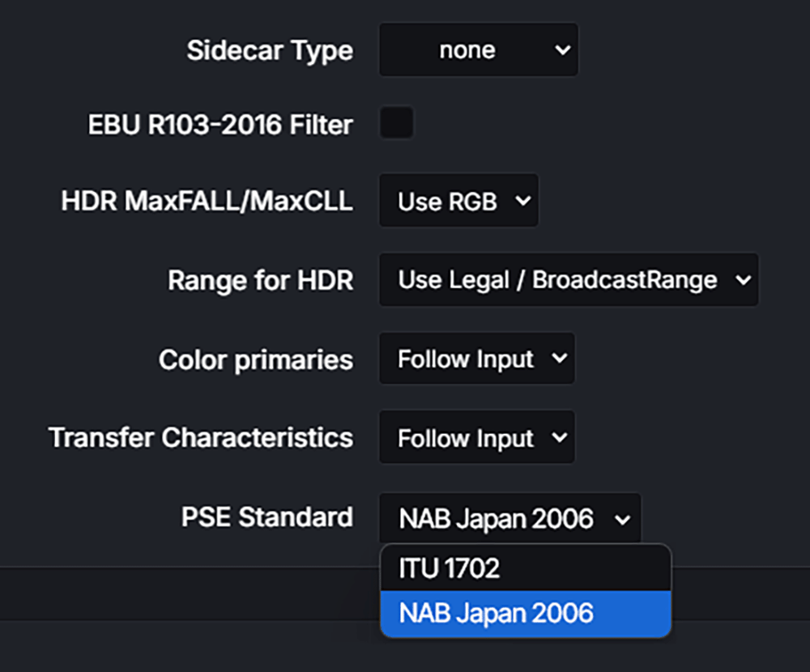Toggle off the EBU R103-2016 checkbox

(x=396, y=123)
